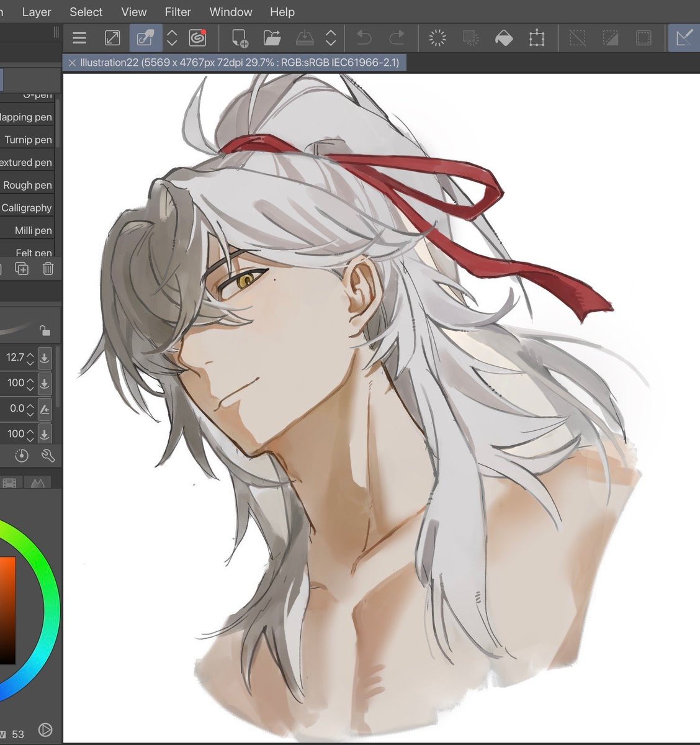Open the Filter menu
700x745 pixels.
(x=178, y=12)
